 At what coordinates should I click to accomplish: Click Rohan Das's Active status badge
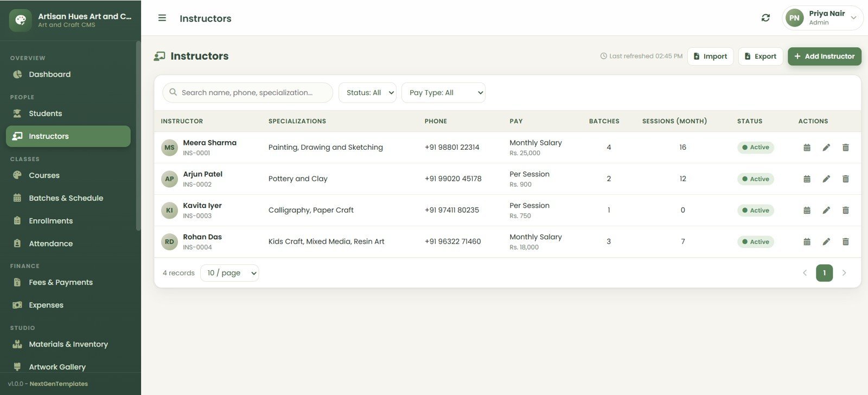pyautogui.click(x=755, y=242)
